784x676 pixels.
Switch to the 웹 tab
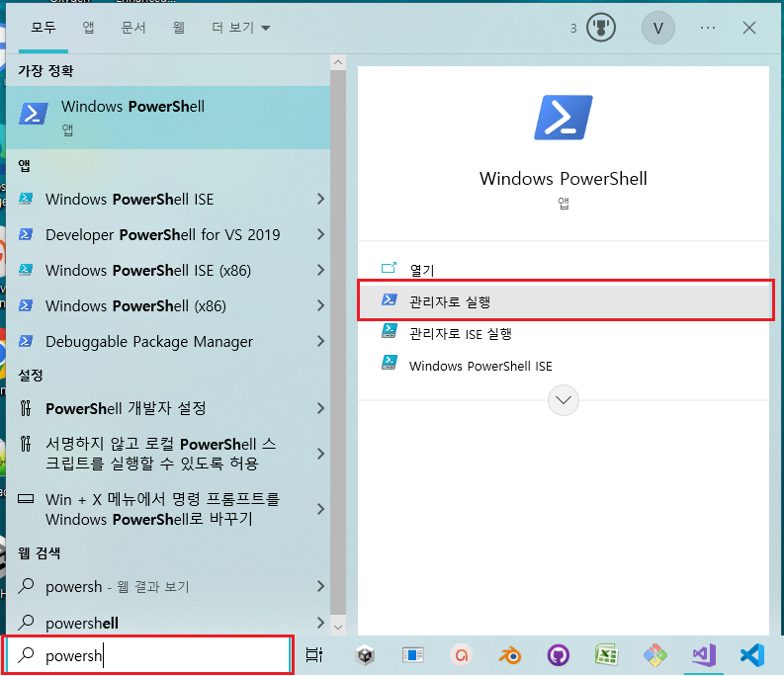179,28
